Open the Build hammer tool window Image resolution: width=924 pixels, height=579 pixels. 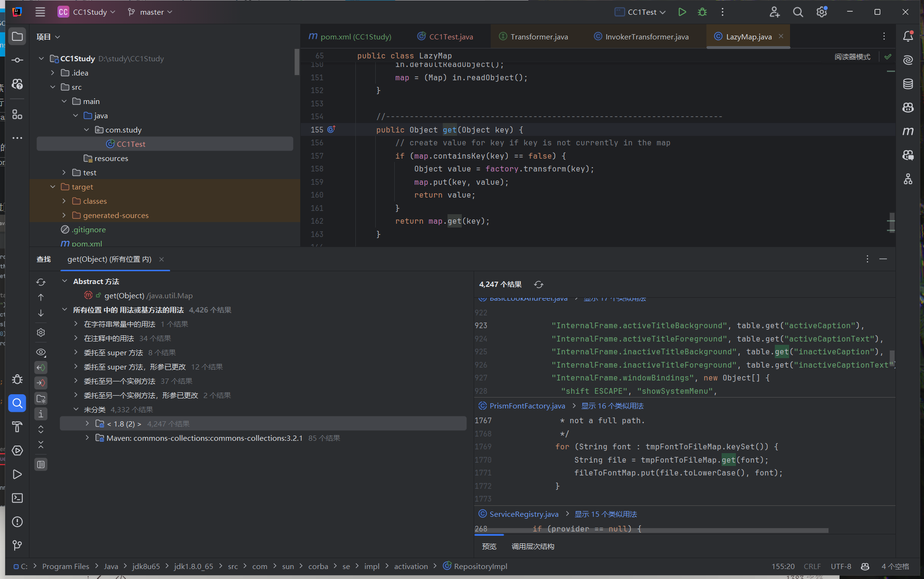(x=18, y=427)
